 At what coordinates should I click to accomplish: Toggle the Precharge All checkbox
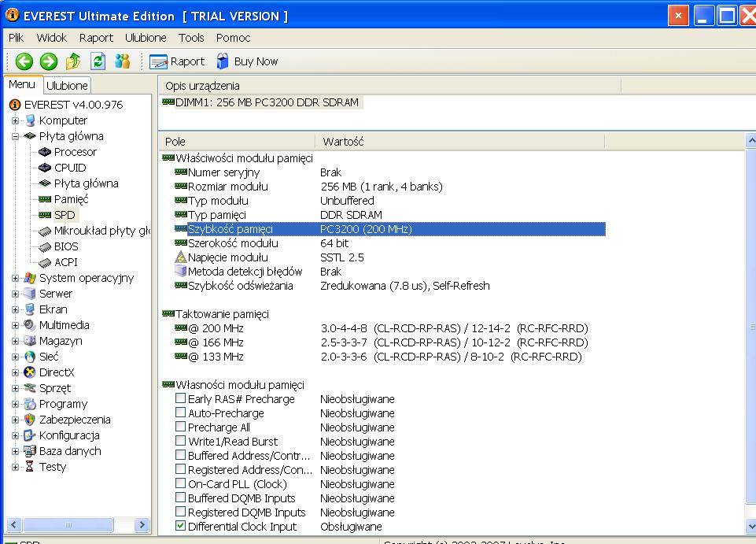pyautogui.click(x=180, y=426)
